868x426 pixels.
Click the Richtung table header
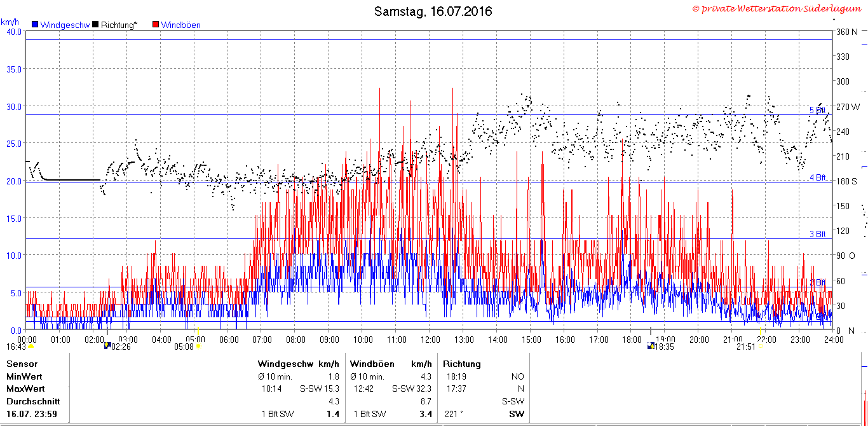462,364
